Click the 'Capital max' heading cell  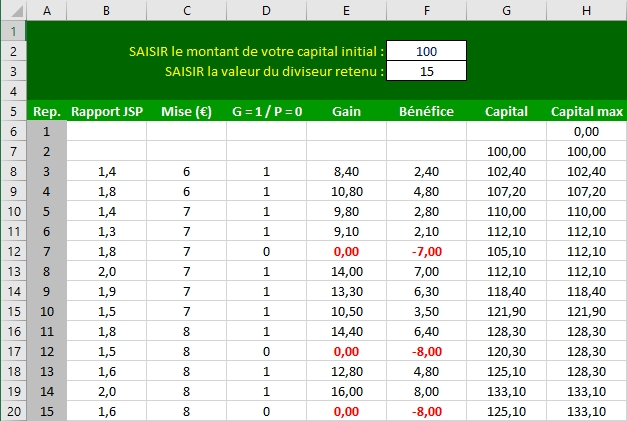[586, 111]
